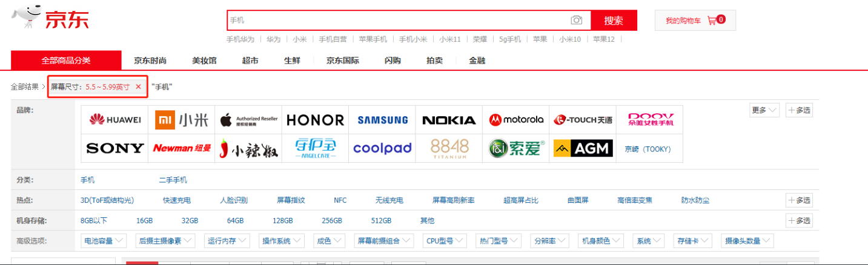Image resolution: width=868 pixels, height=265 pixels.
Task: Select the Huawei brand logo
Action: coord(114,120)
